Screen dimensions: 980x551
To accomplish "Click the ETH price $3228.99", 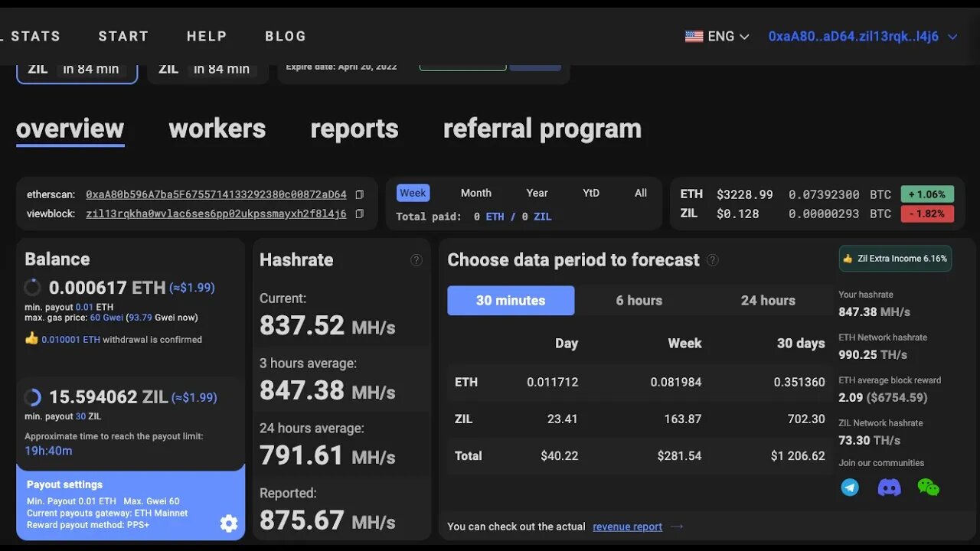I will tap(744, 194).
